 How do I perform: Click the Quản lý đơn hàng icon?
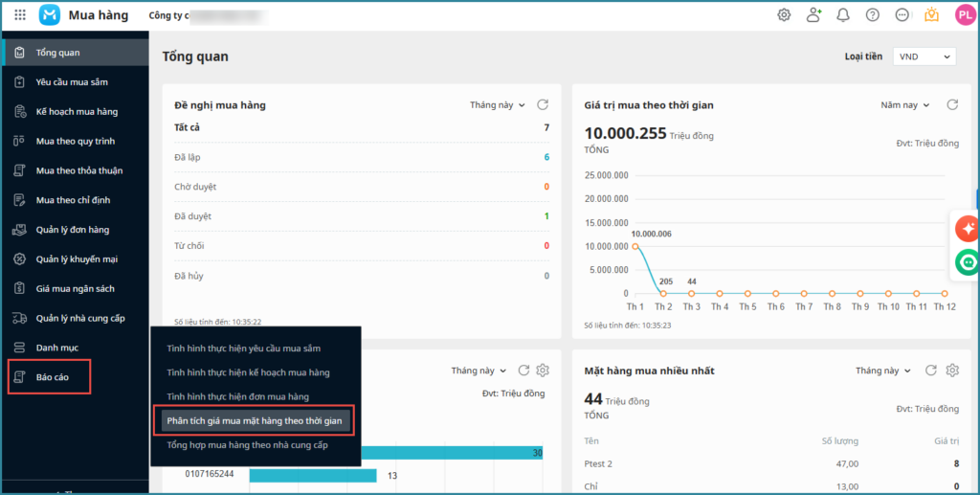(19, 230)
